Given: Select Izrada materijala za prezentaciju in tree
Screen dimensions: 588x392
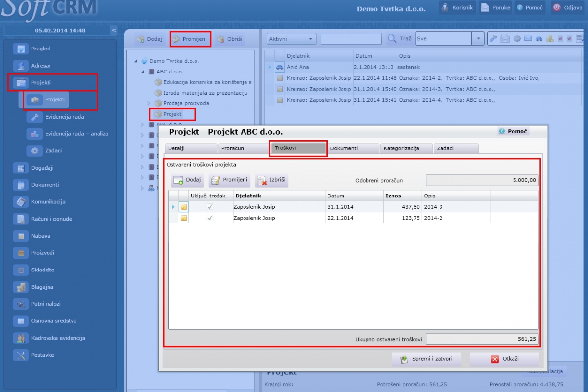Looking at the screenshot, I should pos(201,93).
